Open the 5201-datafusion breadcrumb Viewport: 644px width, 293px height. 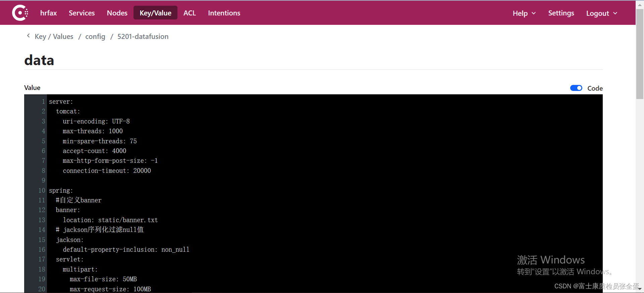[x=143, y=37]
